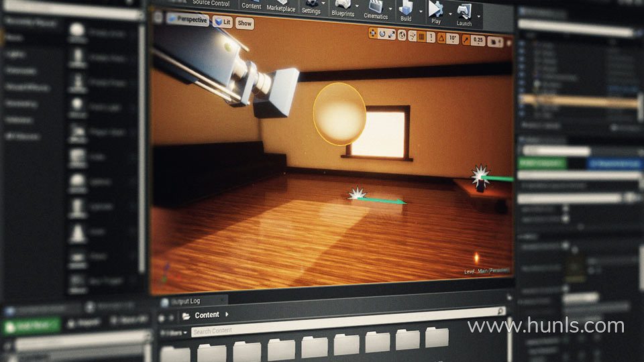
Task: Select the sphere reflection capture actor
Action: [x=339, y=114]
